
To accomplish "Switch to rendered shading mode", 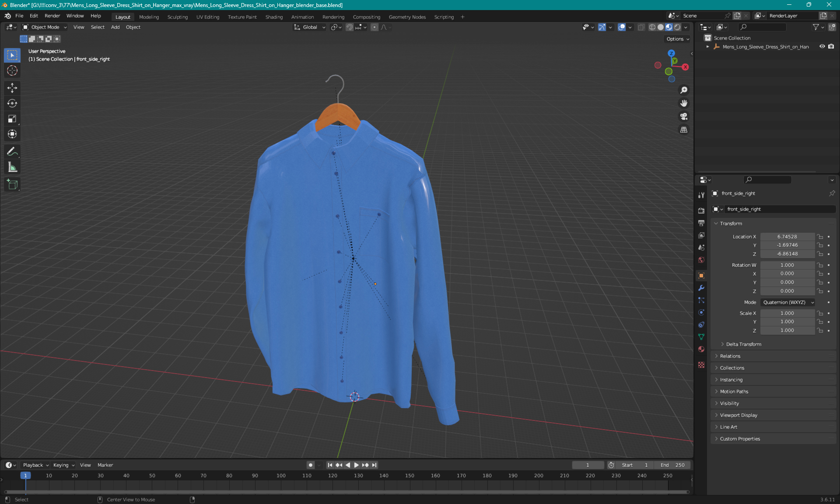I will coord(677,27).
